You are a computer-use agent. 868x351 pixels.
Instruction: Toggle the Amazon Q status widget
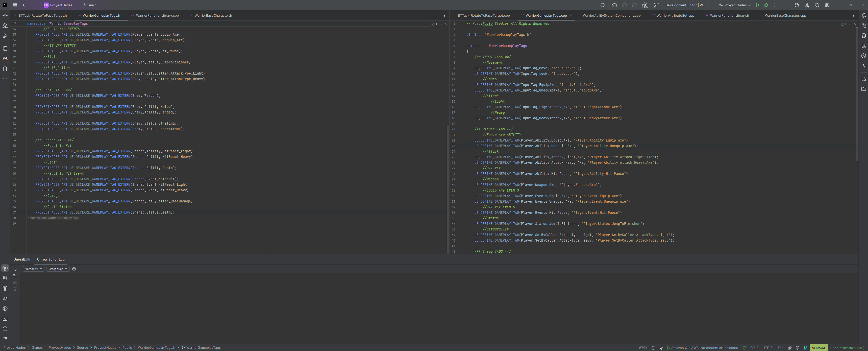coord(677,348)
